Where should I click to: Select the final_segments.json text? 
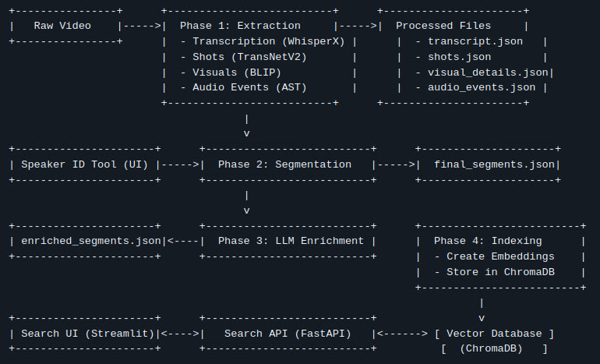493,164
